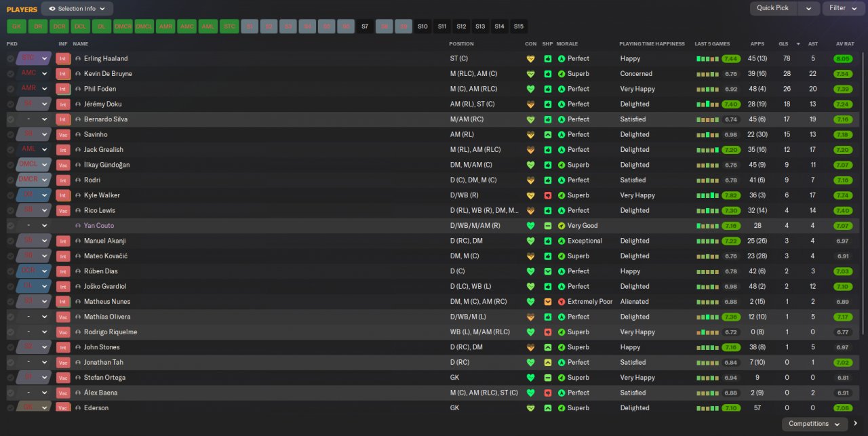This screenshot has height=436, width=868.
Task: Click the eye icon in Selection Info
Action: (52, 9)
